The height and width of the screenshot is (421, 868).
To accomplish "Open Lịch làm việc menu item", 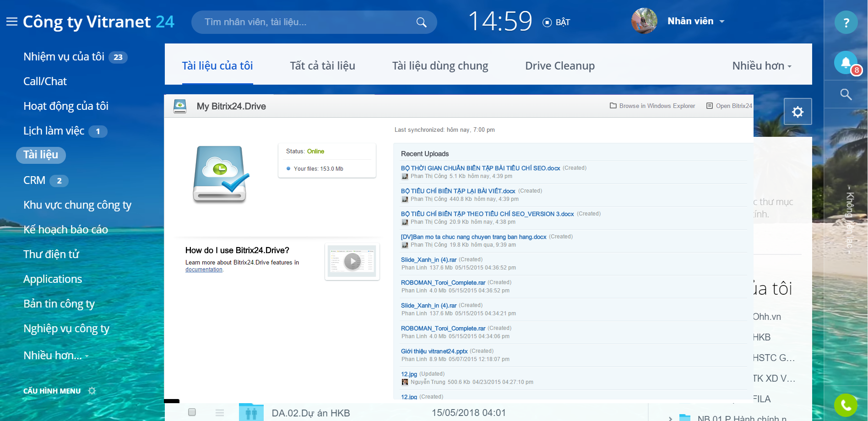I will (54, 131).
